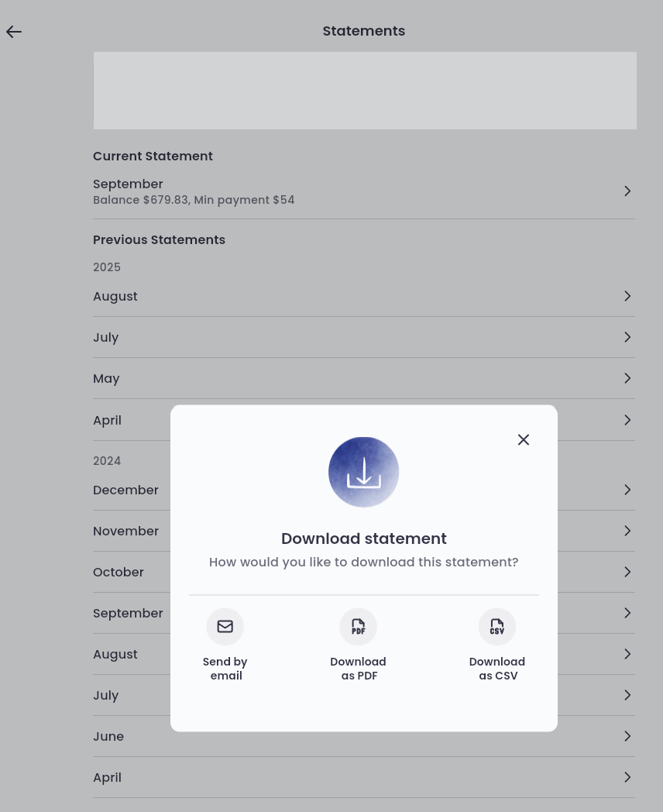Open the September current statement
Image resolution: width=663 pixels, height=812 pixels.
click(363, 191)
